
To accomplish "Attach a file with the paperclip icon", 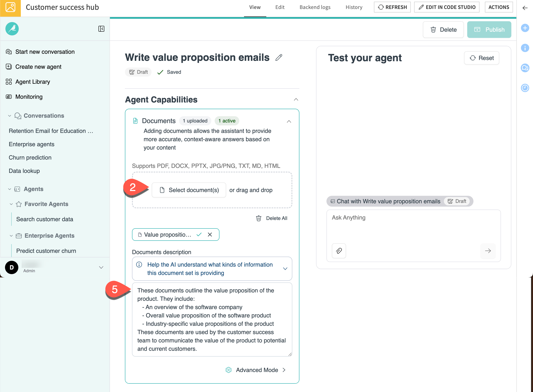I will pyautogui.click(x=339, y=251).
